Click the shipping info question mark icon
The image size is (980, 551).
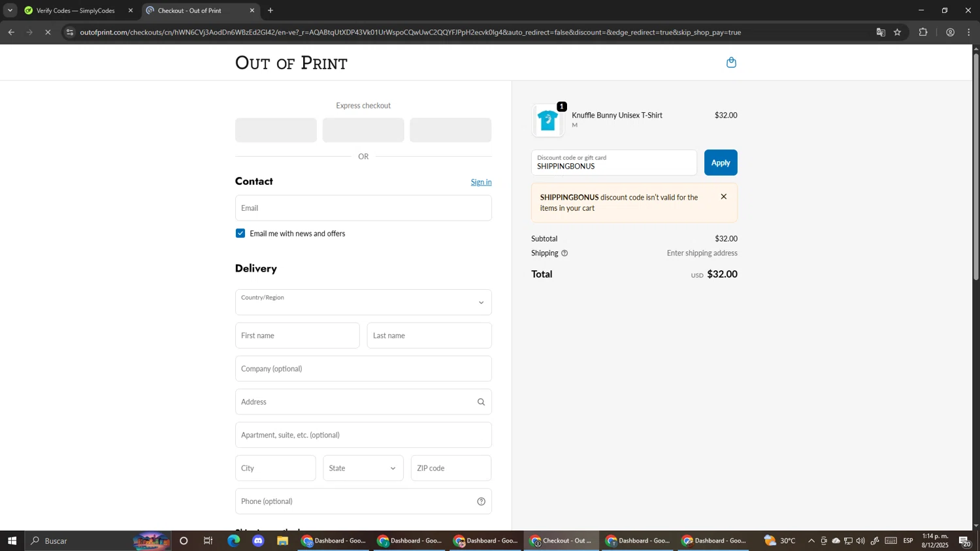564,253
